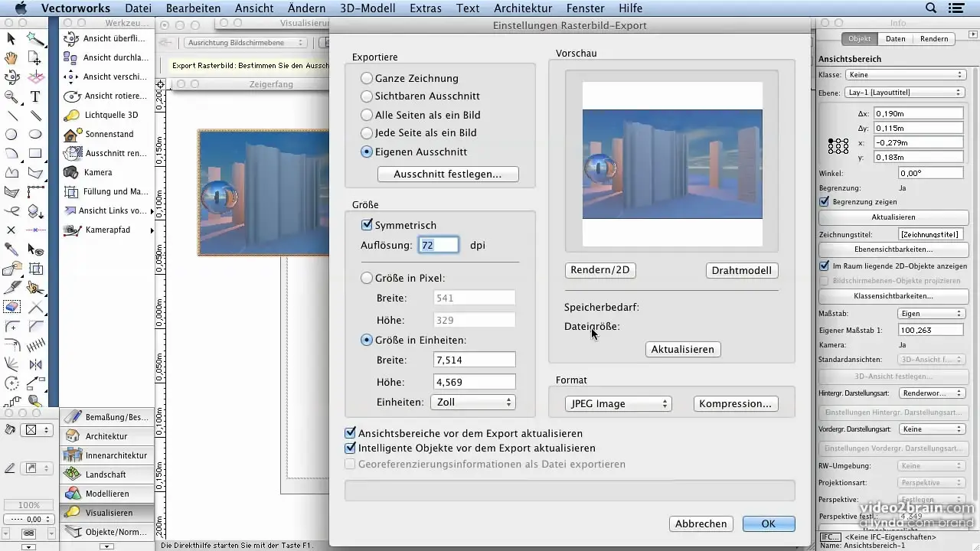Select the double line tool
Viewport: 980px width, 551px height.
click(x=35, y=116)
